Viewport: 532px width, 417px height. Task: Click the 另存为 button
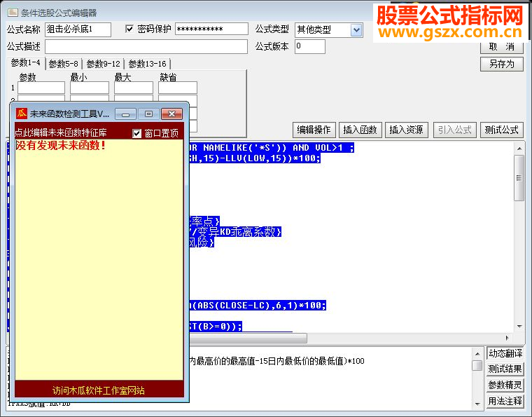pyautogui.click(x=502, y=64)
